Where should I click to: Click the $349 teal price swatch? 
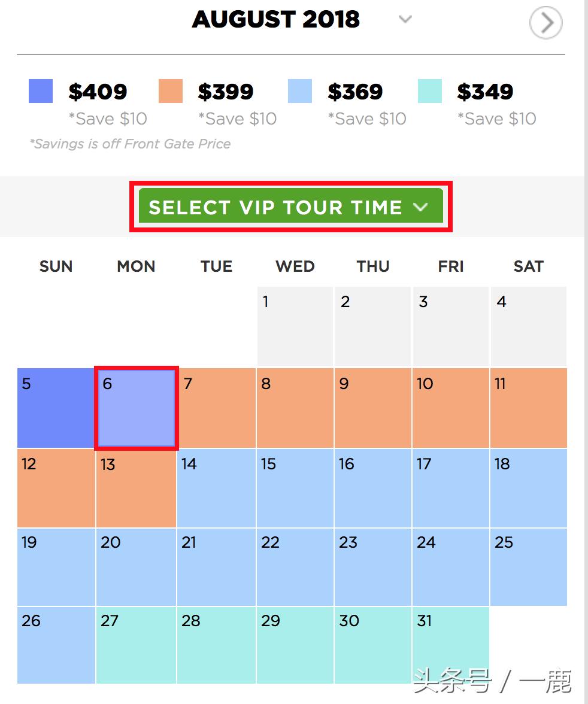[430, 92]
